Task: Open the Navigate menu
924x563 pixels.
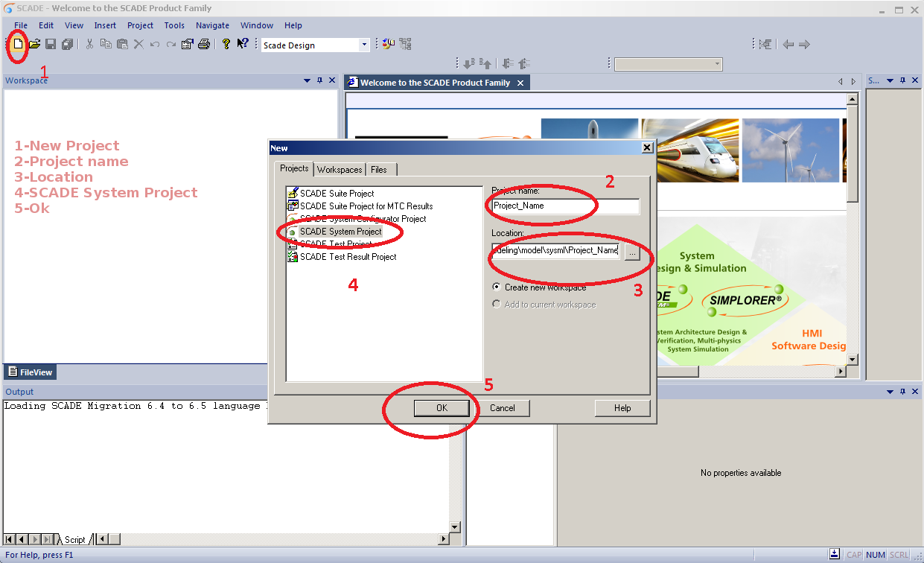Action: 212,25
